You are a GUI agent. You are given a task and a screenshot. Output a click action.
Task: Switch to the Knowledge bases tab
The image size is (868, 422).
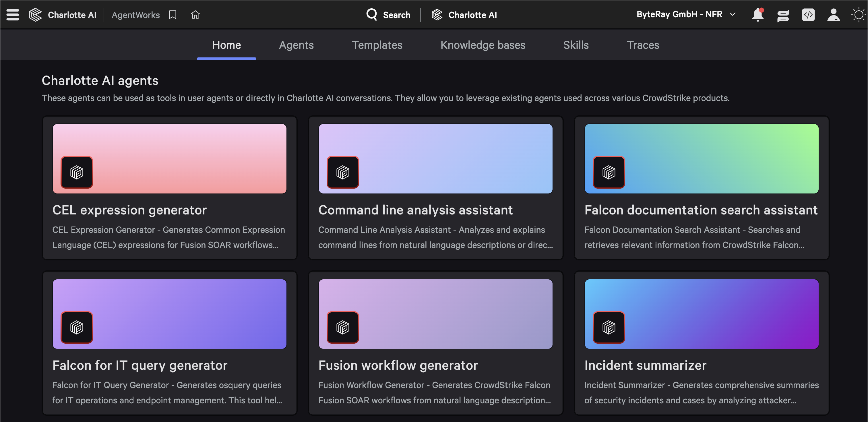coord(483,45)
